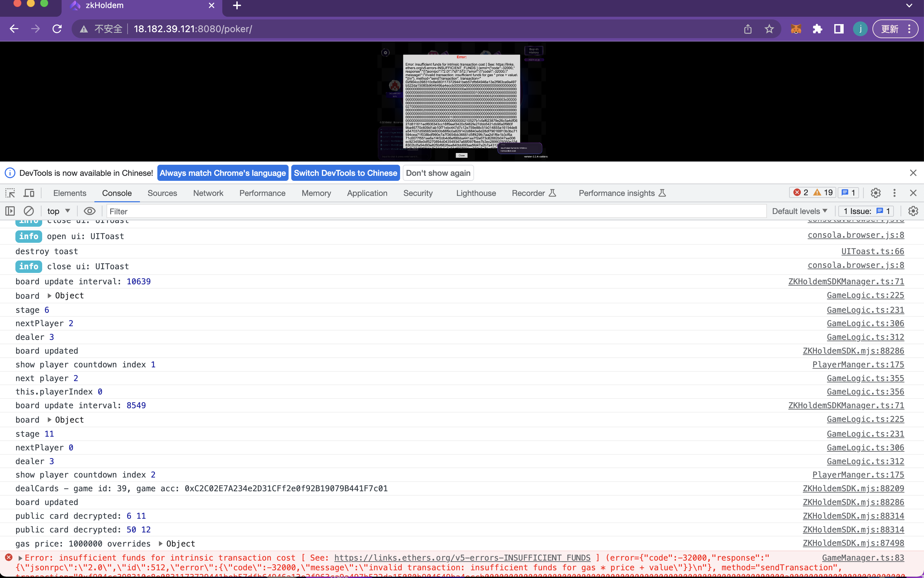Image resolution: width=924 pixels, height=578 pixels.
Task: Click the clear console icon
Action: 28,211
